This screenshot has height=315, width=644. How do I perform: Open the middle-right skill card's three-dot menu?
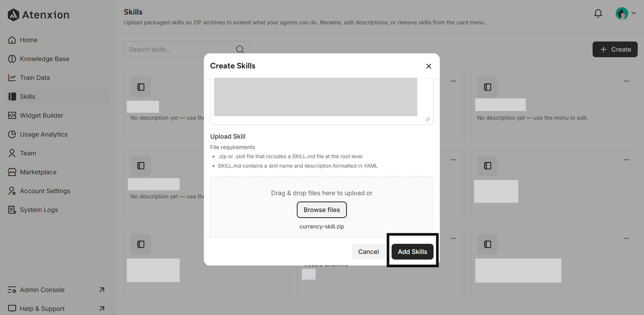pyautogui.click(x=626, y=160)
